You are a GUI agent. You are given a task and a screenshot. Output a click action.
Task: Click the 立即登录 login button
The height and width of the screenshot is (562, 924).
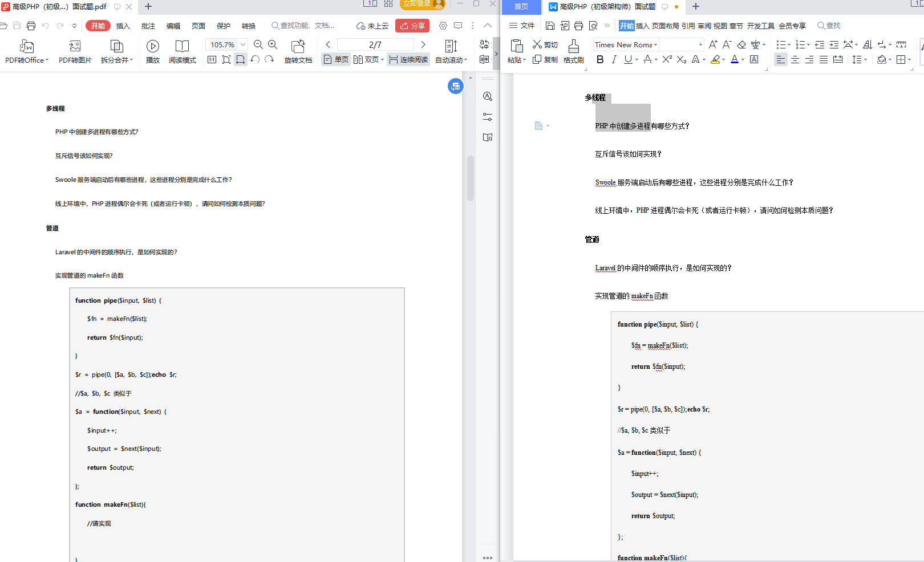point(422,4)
